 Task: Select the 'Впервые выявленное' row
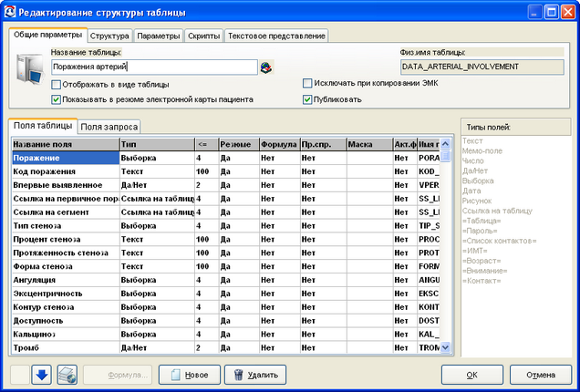[x=226, y=185]
